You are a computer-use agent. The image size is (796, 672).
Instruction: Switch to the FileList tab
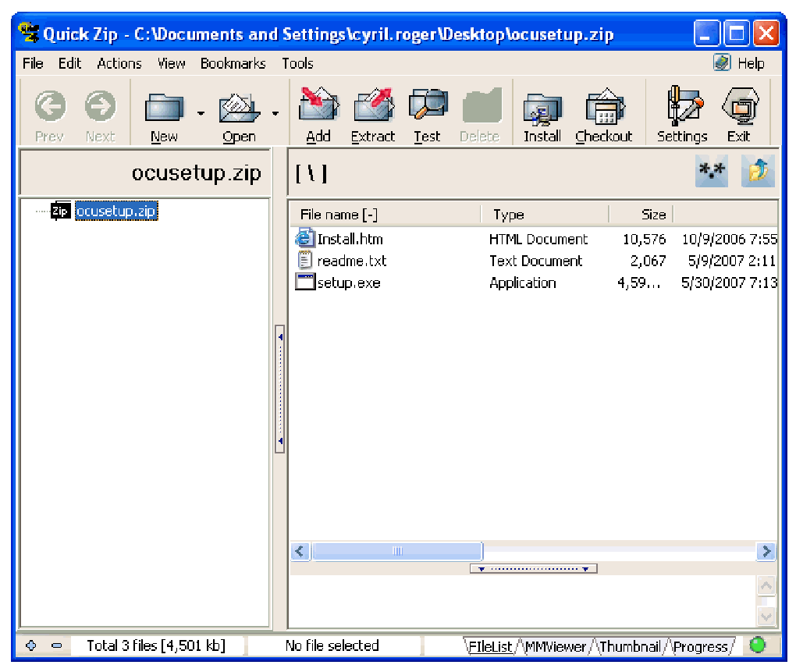coord(490,646)
